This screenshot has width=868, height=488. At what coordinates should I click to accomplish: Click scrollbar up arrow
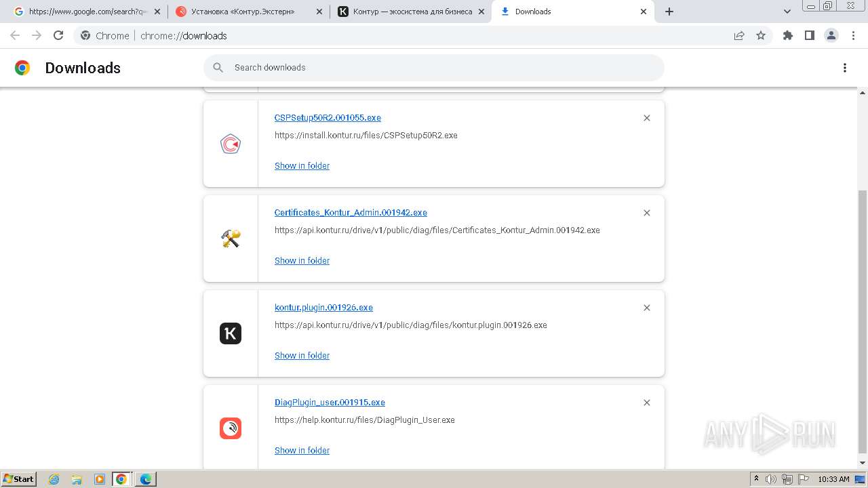pyautogui.click(x=863, y=92)
